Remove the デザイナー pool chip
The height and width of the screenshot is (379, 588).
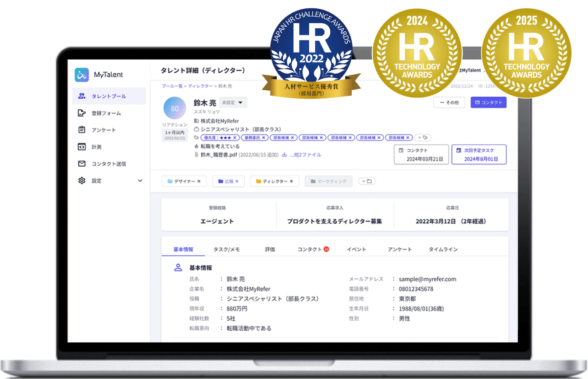point(199,181)
